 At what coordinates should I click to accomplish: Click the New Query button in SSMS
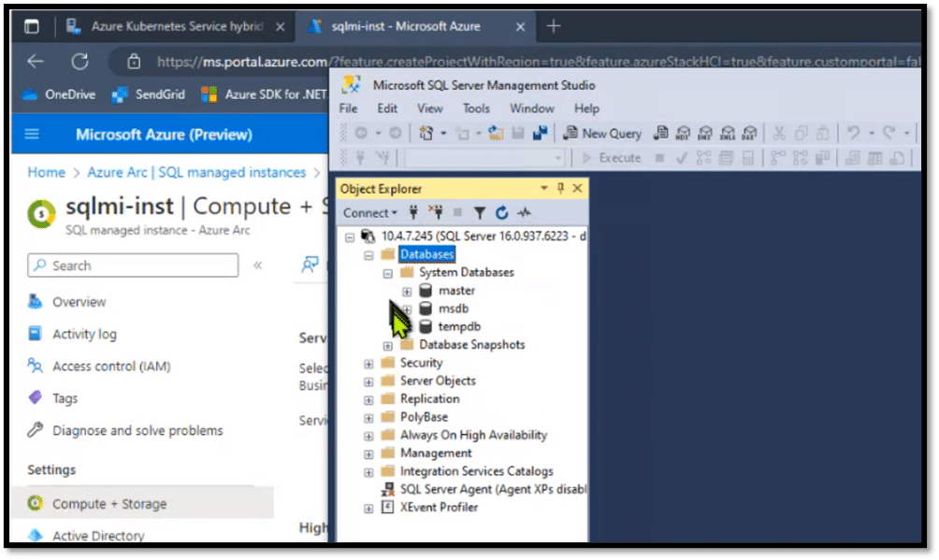pos(602,133)
